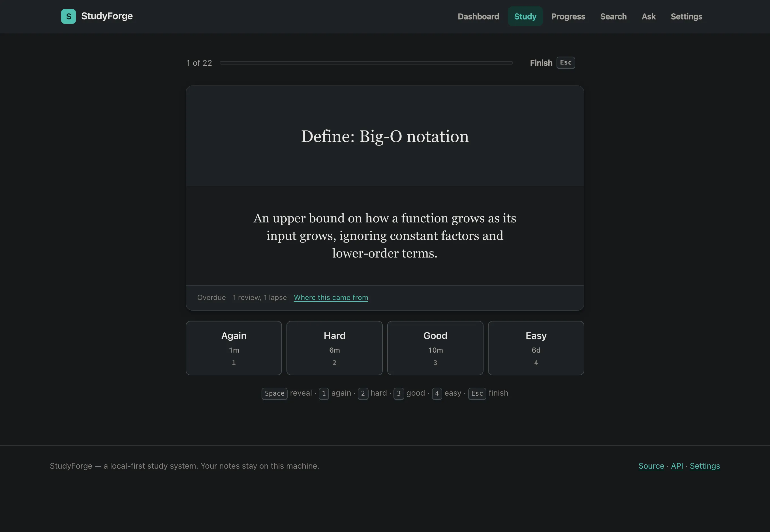This screenshot has height=532, width=770.
Task: Go to the Progress page
Action: pyautogui.click(x=568, y=16)
